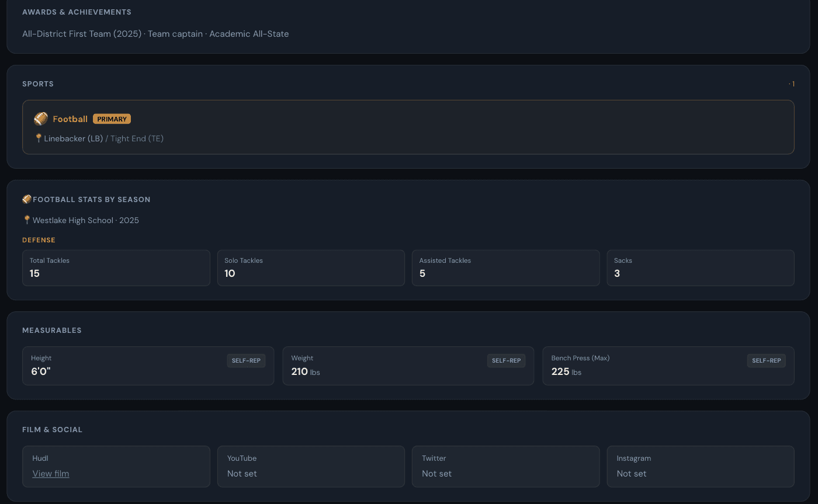Viewport: 818px width, 504px height.
Task: Open the Hudl View film link
Action: (51, 474)
